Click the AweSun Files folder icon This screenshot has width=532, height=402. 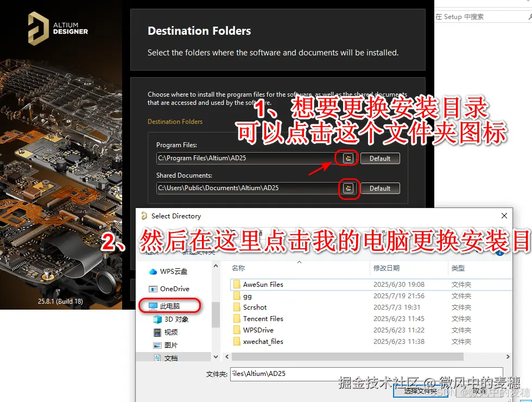click(237, 285)
